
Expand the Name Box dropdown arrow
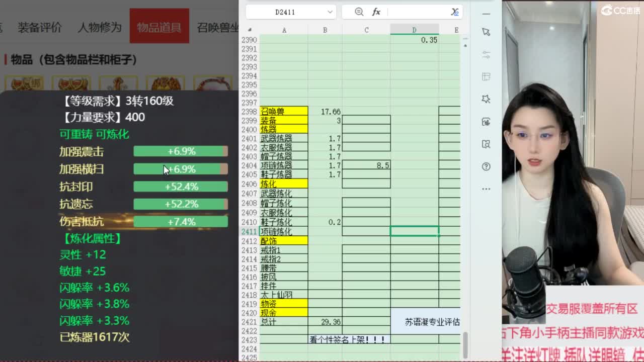pos(330,12)
